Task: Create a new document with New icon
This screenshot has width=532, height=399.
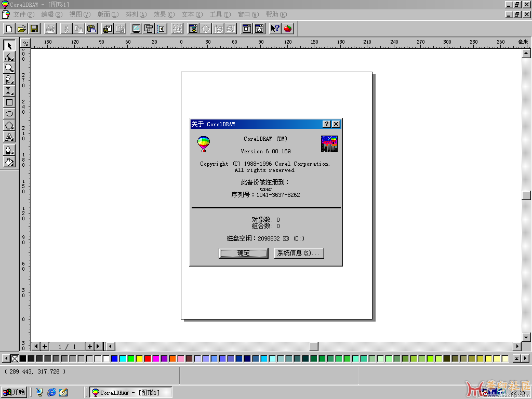Action: 9,29
